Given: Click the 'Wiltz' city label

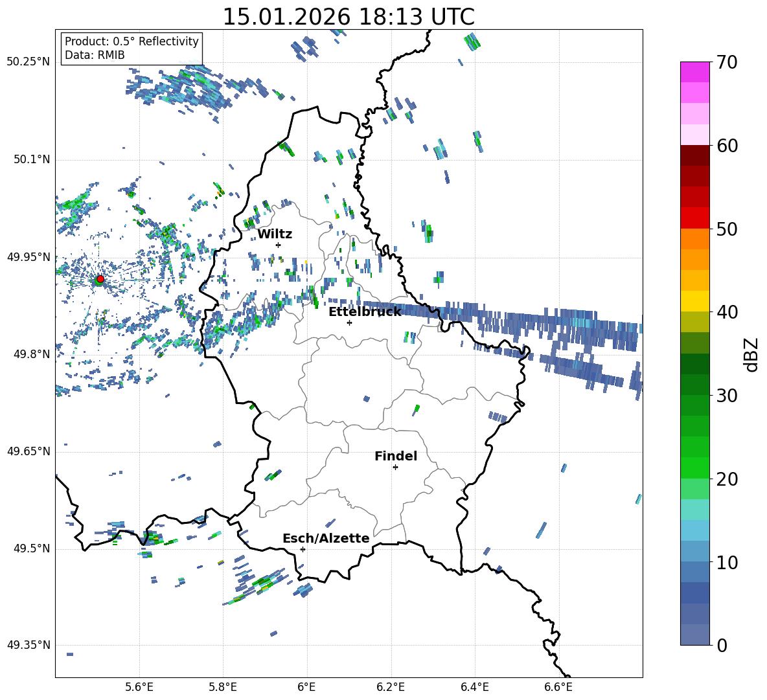Looking at the screenshot, I should pyautogui.click(x=275, y=234).
